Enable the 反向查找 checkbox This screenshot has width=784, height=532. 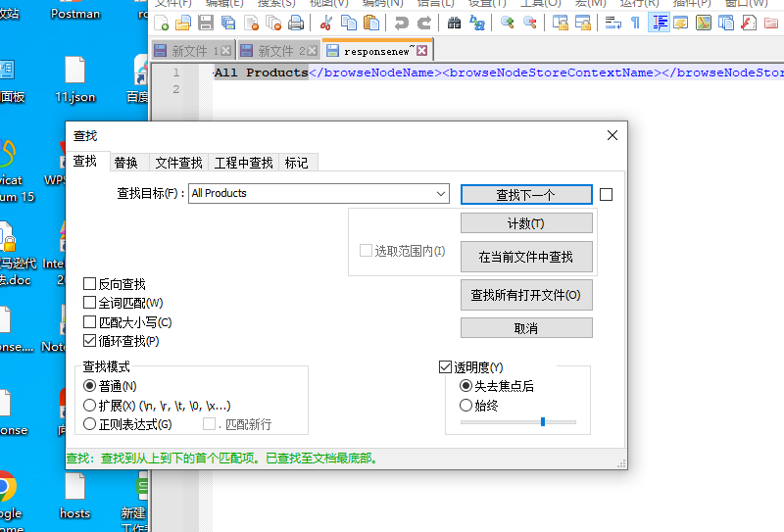point(89,284)
